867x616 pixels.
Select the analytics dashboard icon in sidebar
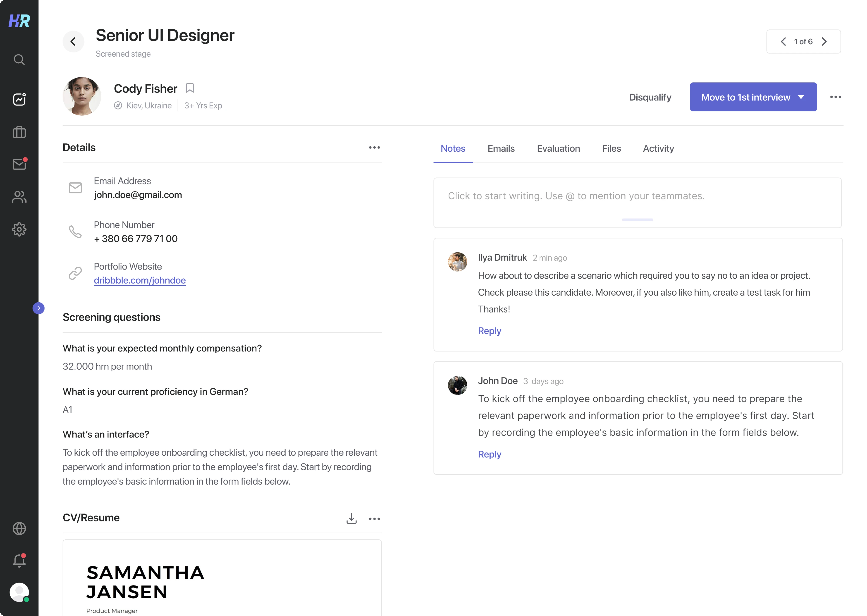pos(19,99)
